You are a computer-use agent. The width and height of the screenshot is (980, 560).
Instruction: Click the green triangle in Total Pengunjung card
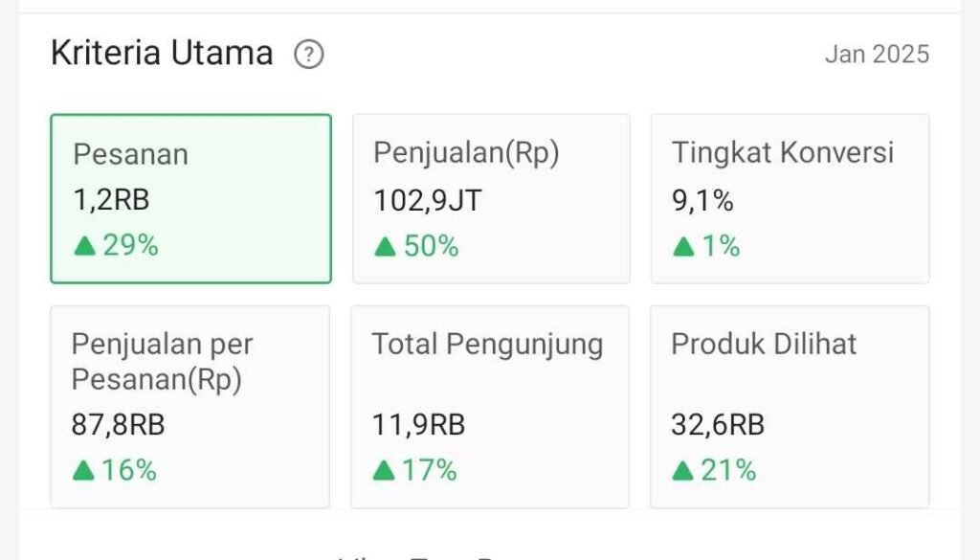(x=384, y=470)
